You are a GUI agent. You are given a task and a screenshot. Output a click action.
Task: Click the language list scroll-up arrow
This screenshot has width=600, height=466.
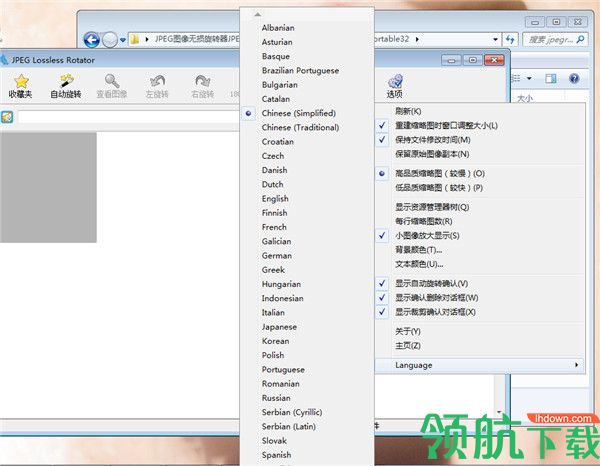[x=258, y=15]
